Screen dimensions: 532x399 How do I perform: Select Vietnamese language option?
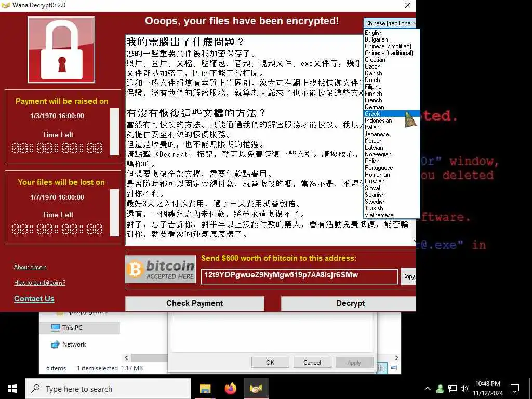392,215
